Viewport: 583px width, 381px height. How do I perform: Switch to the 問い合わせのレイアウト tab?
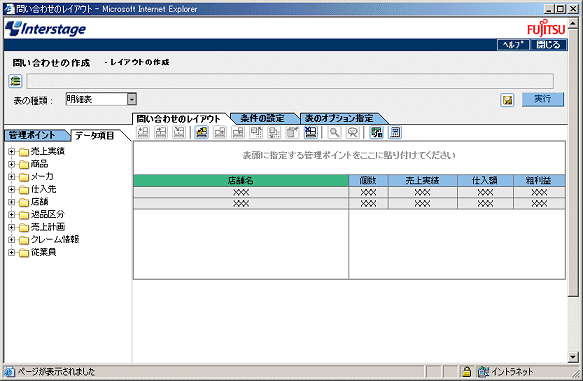coord(178,119)
